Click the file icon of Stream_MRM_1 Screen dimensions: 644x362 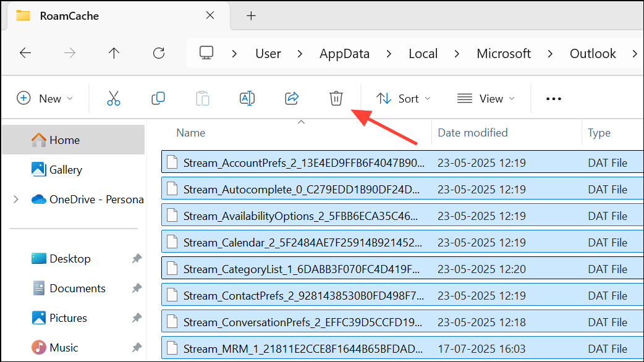coord(172,348)
